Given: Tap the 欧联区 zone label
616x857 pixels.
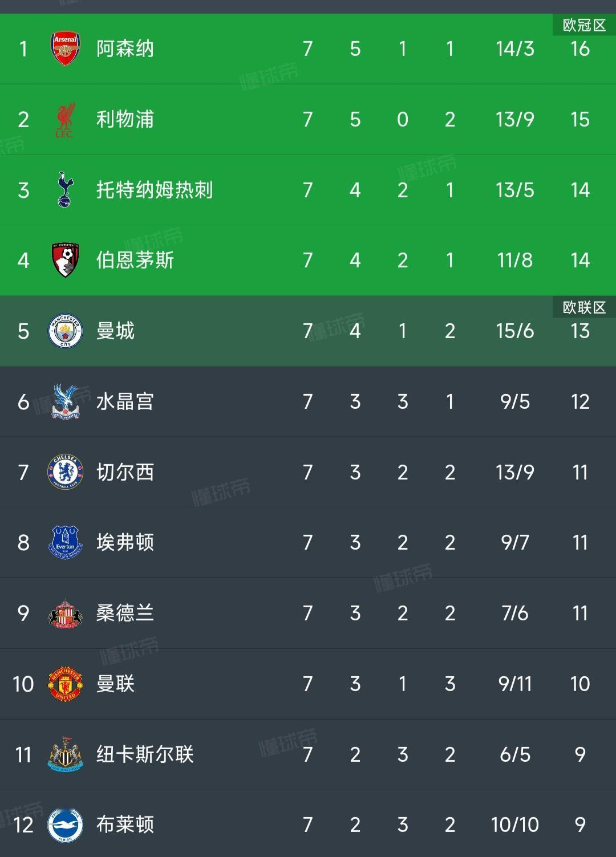Looking at the screenshot, I should [584, 308].
